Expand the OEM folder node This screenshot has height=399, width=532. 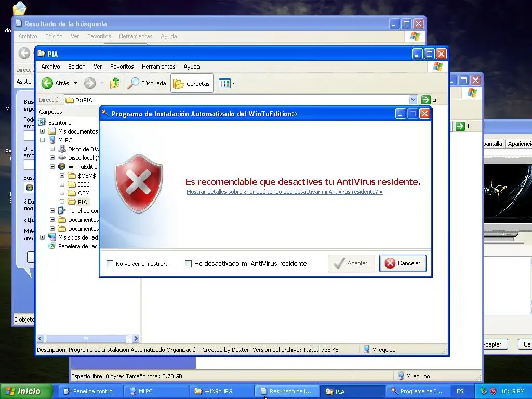point(62,193)
